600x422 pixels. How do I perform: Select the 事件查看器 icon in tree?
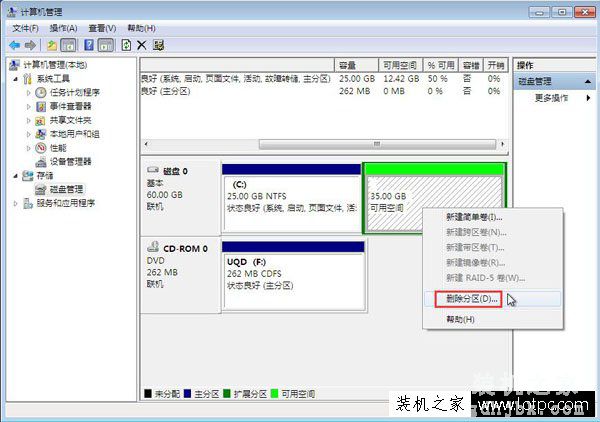41,106
